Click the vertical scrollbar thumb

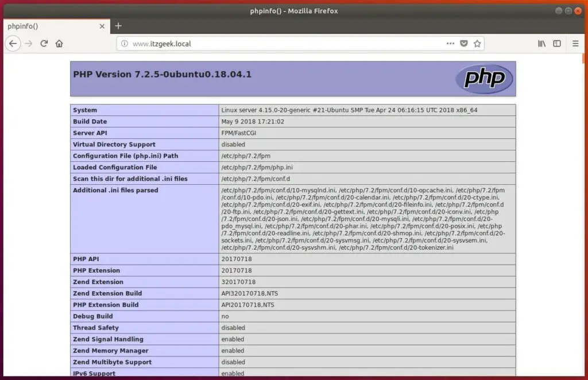[x=583, y=58]
